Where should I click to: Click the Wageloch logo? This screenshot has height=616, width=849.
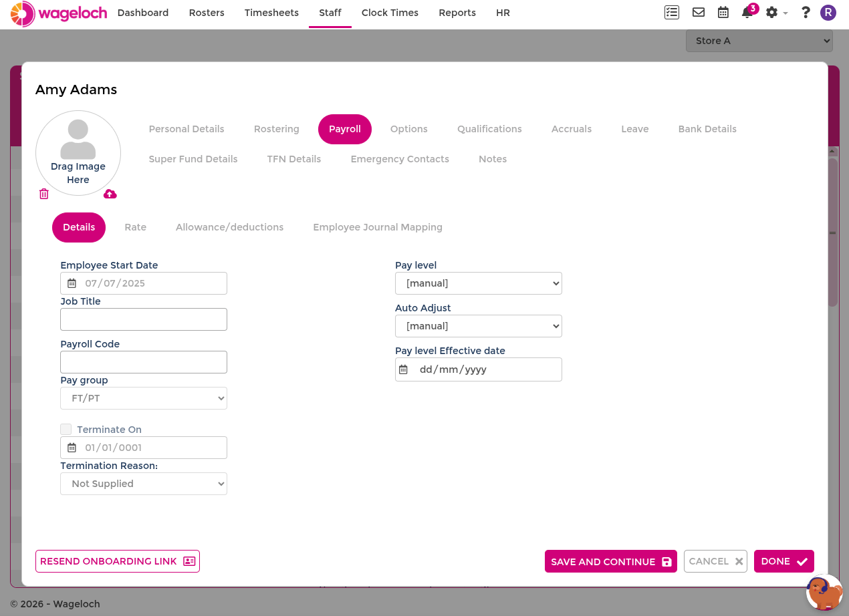(x=59, y=13)
